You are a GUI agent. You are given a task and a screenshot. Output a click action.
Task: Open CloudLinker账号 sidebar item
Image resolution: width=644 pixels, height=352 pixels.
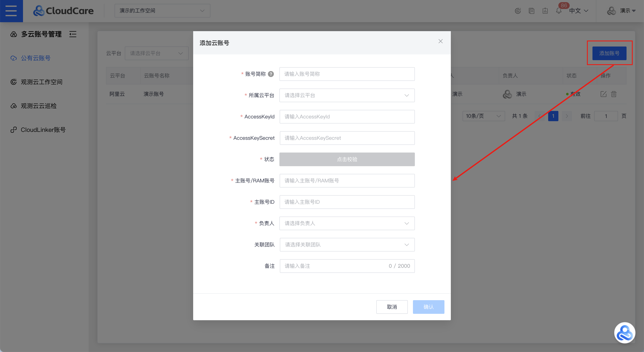pos(43,130)
